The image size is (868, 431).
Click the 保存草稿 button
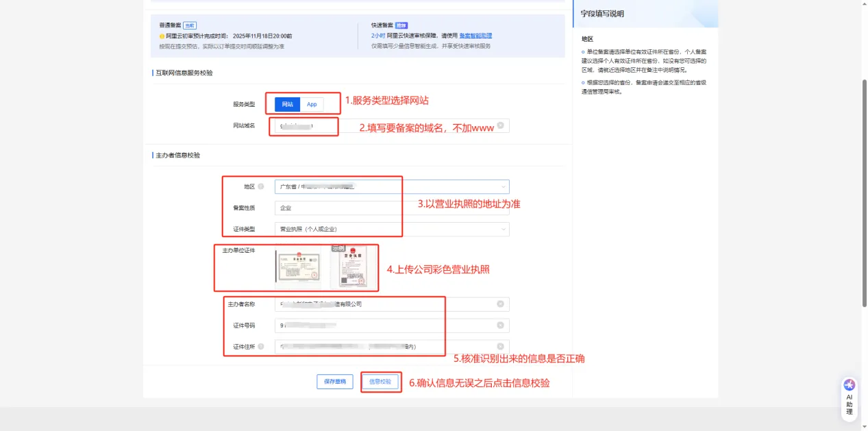click(x=334, y=382)
